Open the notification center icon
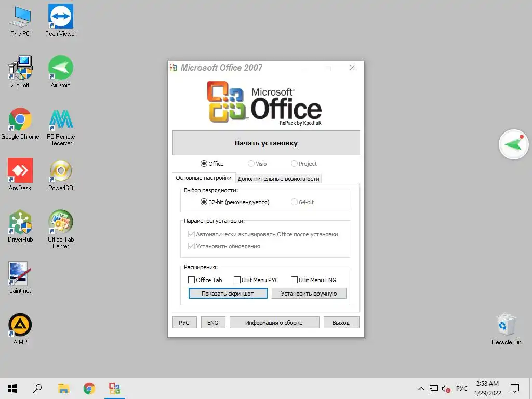The height and width of the screenshot is (399, 532). click(x=515, y=389)
